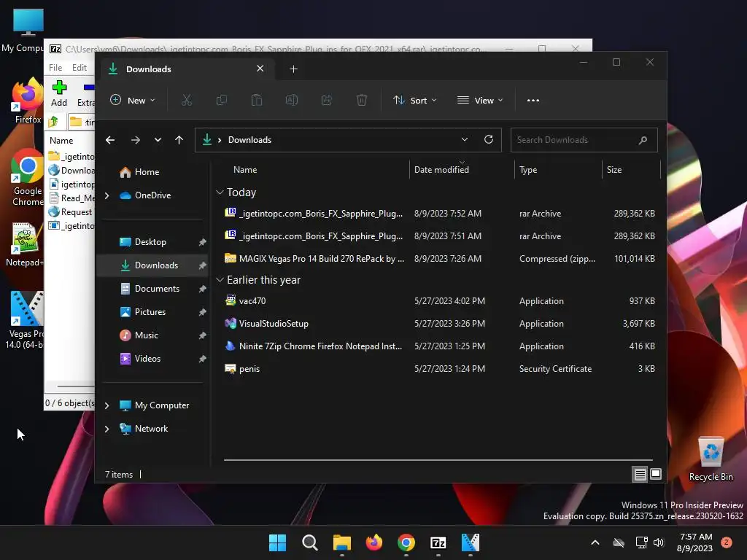The image size is (747, 560).
Task: Sort by the Size column header
Action: [x=614, y=169]
